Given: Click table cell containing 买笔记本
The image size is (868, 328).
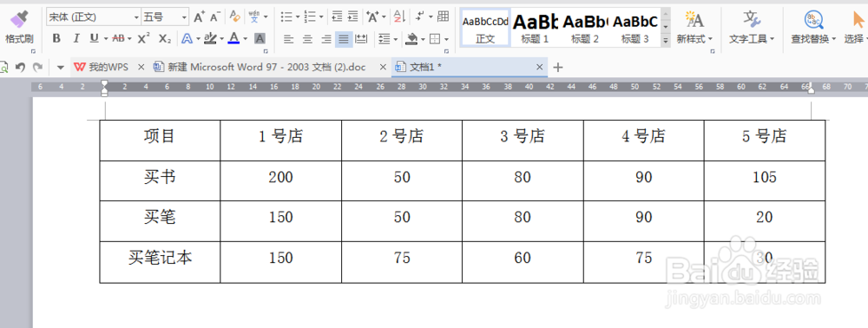Looking at the screenshot, I should [x=160, y=262].
